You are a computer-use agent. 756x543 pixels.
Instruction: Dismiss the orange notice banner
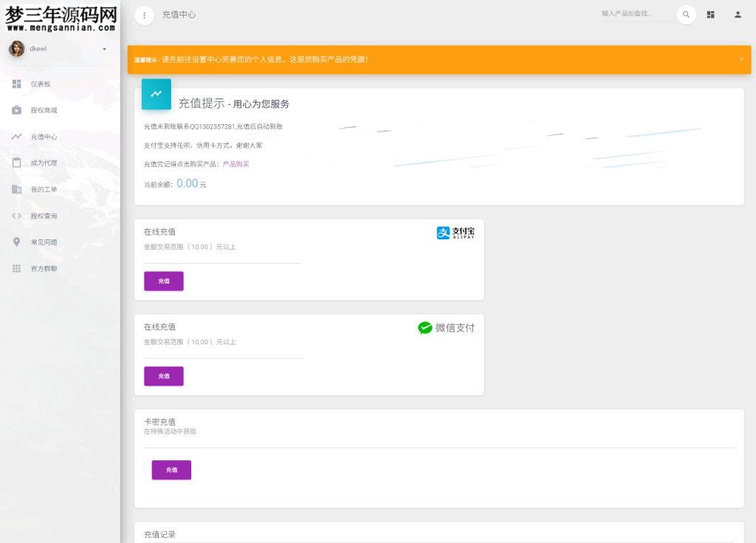741,59
